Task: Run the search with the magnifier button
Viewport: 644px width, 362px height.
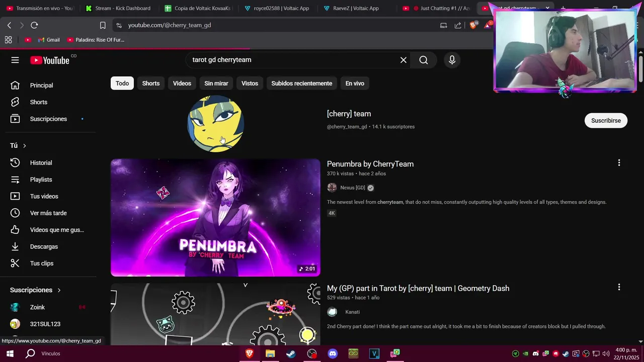Action: (424, 60)
